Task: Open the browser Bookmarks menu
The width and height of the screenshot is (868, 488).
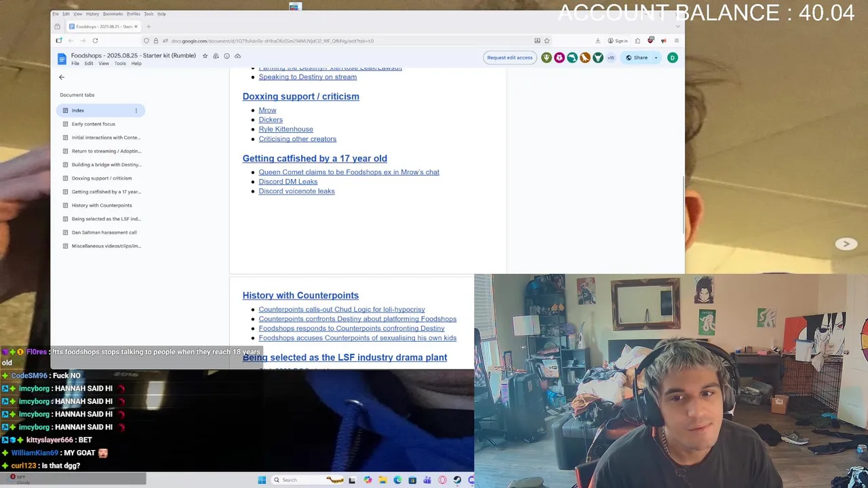Action: (113, 14)
